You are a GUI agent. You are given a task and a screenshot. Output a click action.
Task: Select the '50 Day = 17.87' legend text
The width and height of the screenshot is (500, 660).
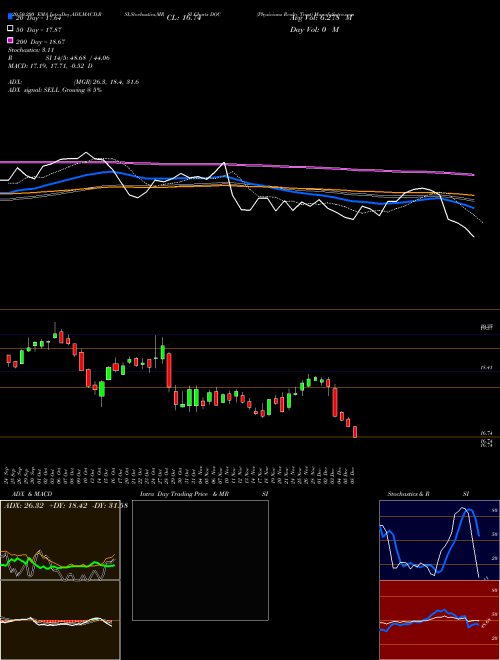coord(39,30)
